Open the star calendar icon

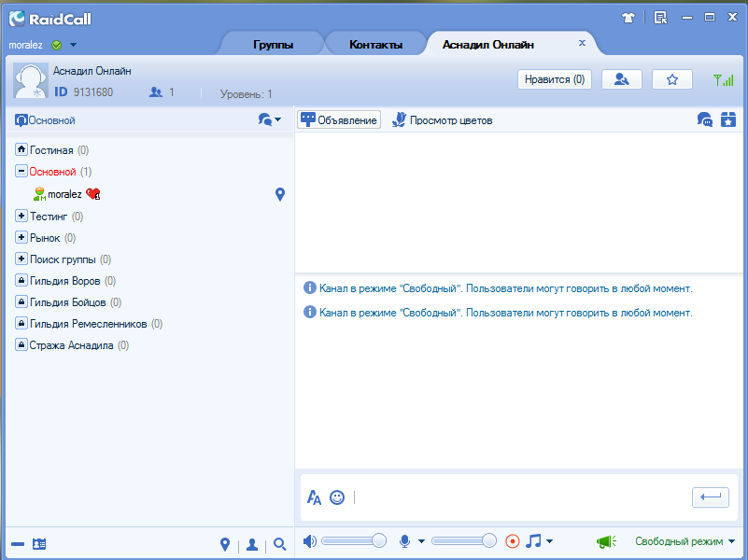(x=728, y=119)
